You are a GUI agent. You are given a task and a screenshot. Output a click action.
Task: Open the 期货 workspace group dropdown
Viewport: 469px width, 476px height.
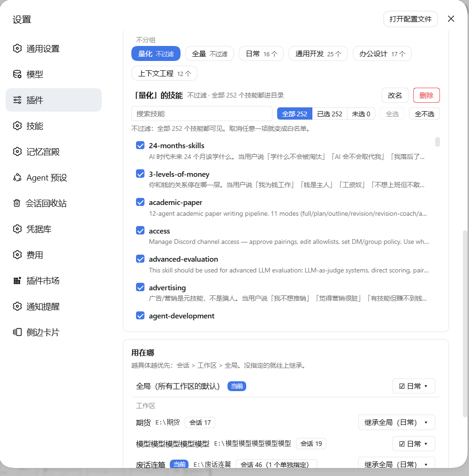(x=396, y=422)
